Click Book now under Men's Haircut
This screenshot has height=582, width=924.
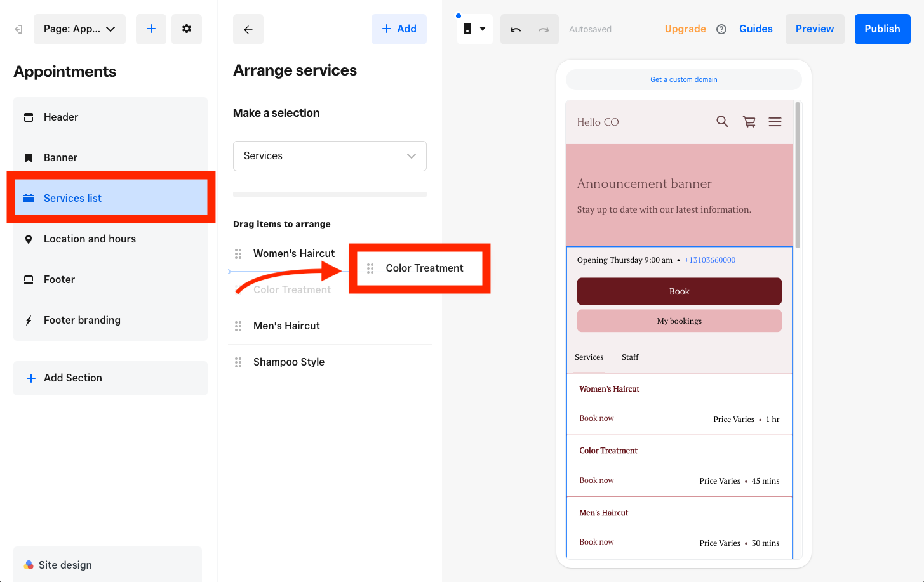tap(596, 542)
